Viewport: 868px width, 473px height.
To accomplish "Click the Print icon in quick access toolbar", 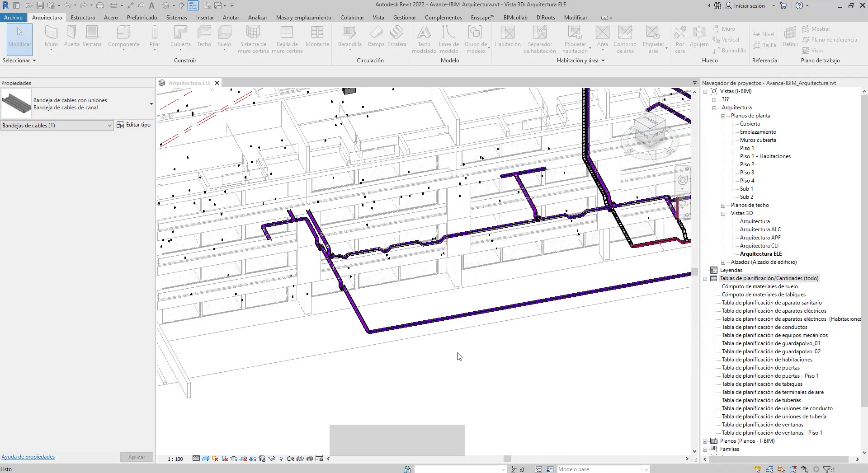I will point(100,5).
